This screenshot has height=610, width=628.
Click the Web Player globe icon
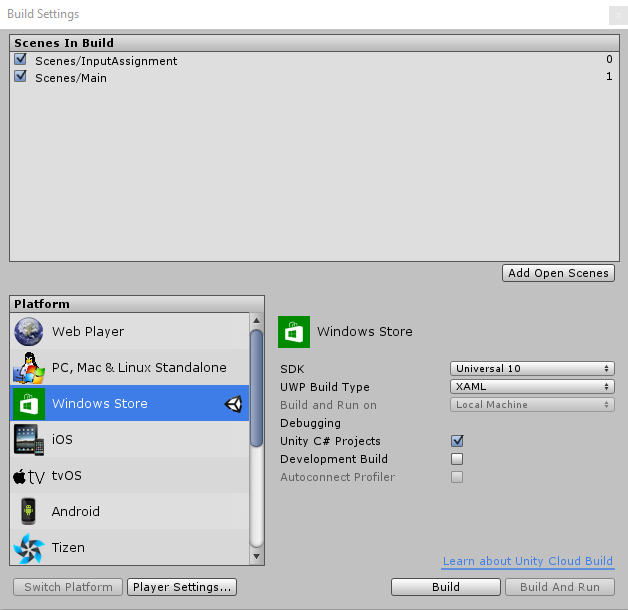pyautogui.click(x=28, y=331)
